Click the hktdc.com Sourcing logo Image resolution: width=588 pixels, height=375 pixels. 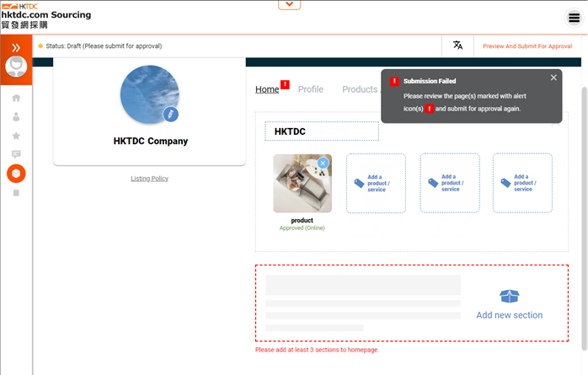[x=45, y=16]
